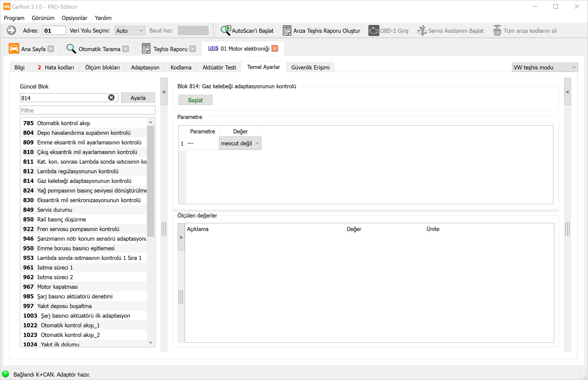This screenshot has width=588, height=380.
Task: Close the Otomatik Tarama tab
Action: 126,49
